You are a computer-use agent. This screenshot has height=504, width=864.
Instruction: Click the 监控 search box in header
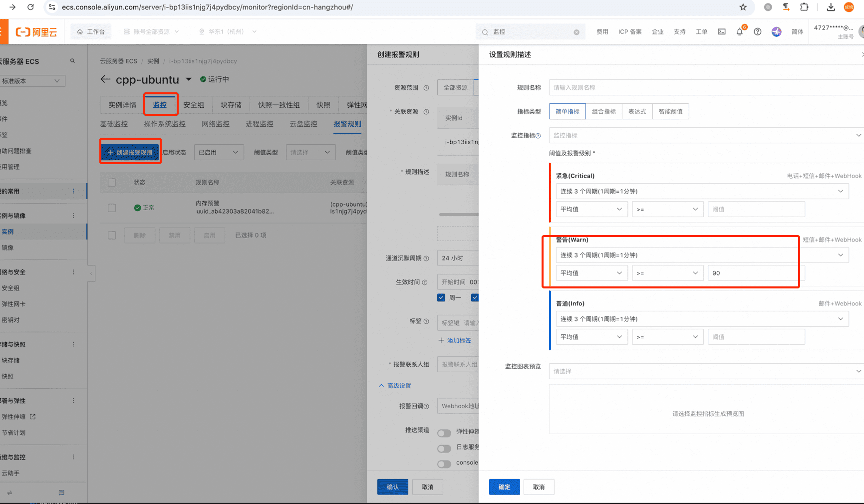point(530,32)
